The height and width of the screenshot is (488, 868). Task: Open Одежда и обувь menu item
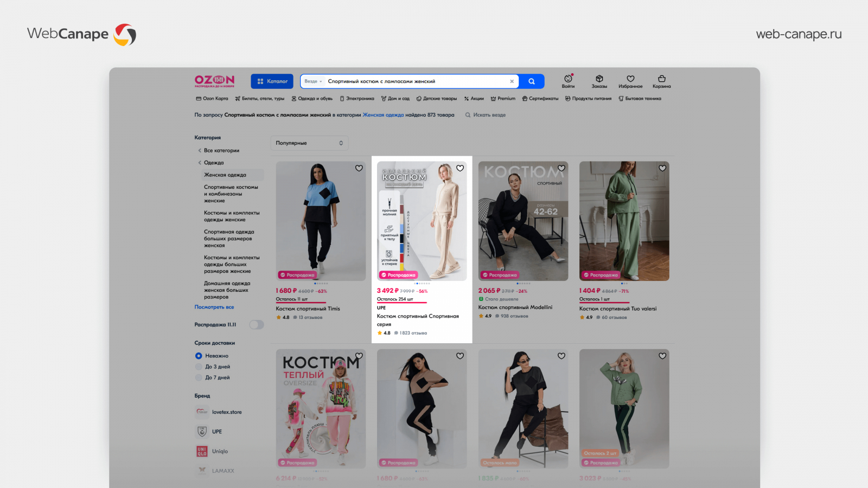tap(312, 99)
